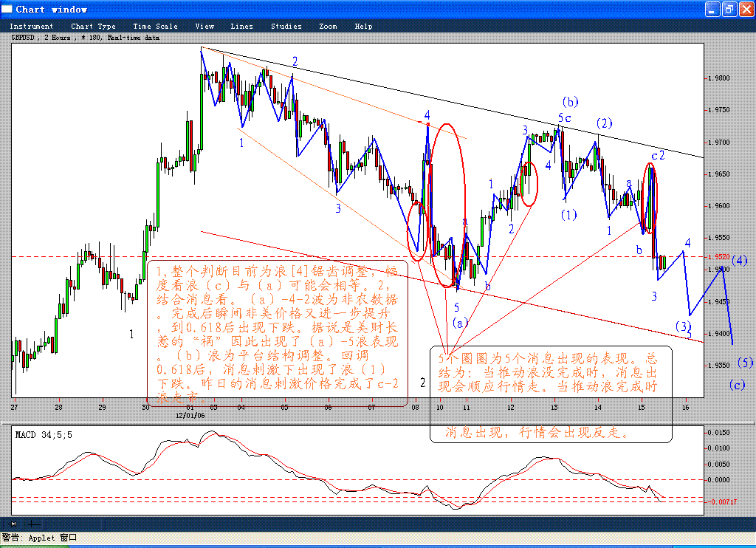Viewport: 756px width, 548px height.
Task: Click the 16 date label on time axis
Action: (x=686, y=407)
